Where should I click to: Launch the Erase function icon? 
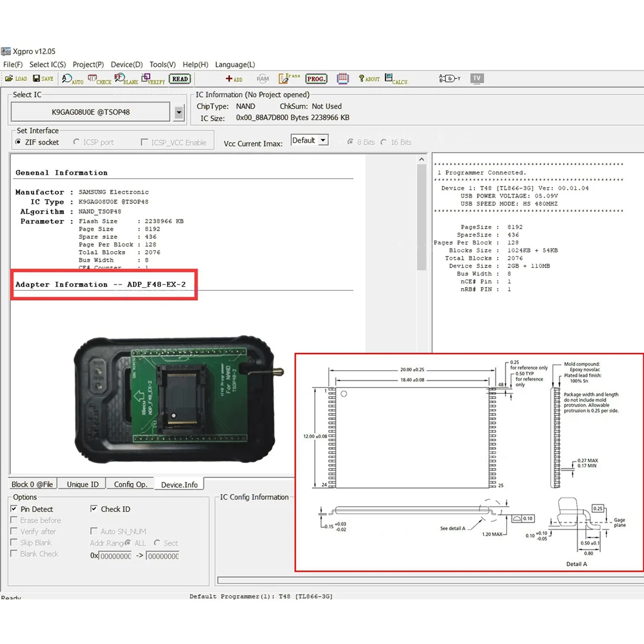point(288,78)
